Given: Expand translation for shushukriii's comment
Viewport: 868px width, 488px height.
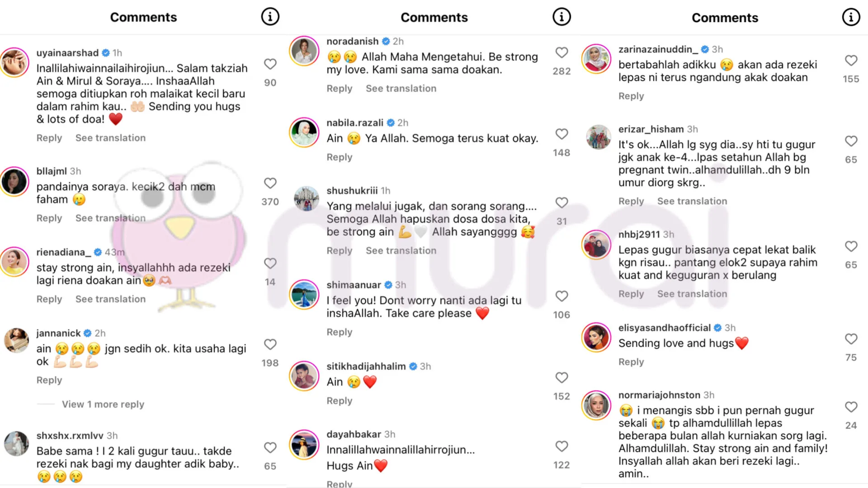Looking at the screenshot, I should click(x=401, y=250).
